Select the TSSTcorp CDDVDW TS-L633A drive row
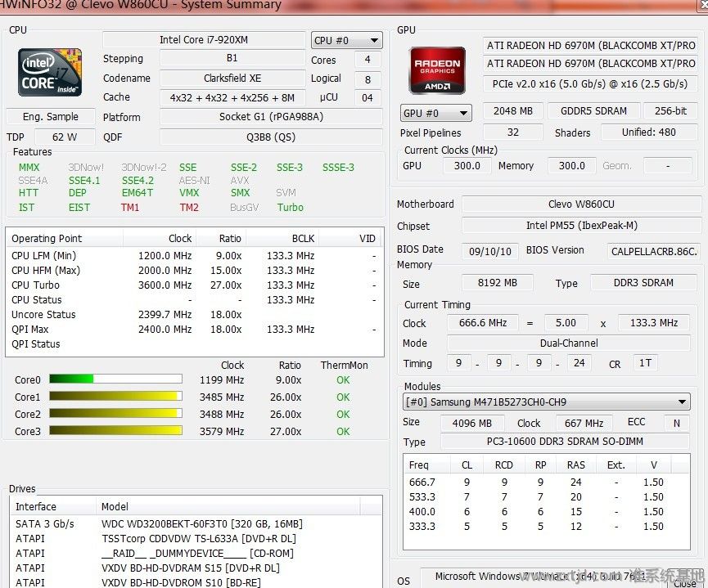708x588 pixels. click(196, 538)
